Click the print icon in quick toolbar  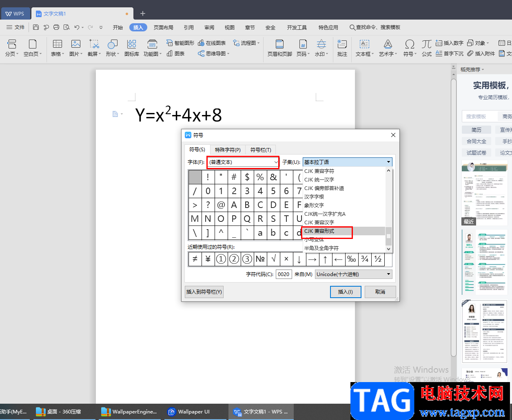tap(56, 27)
